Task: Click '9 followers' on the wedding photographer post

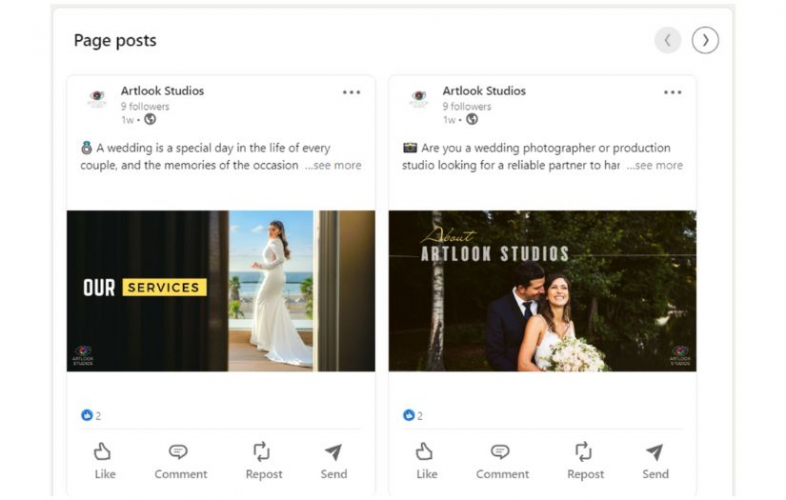Action: (x=467, y=106)
